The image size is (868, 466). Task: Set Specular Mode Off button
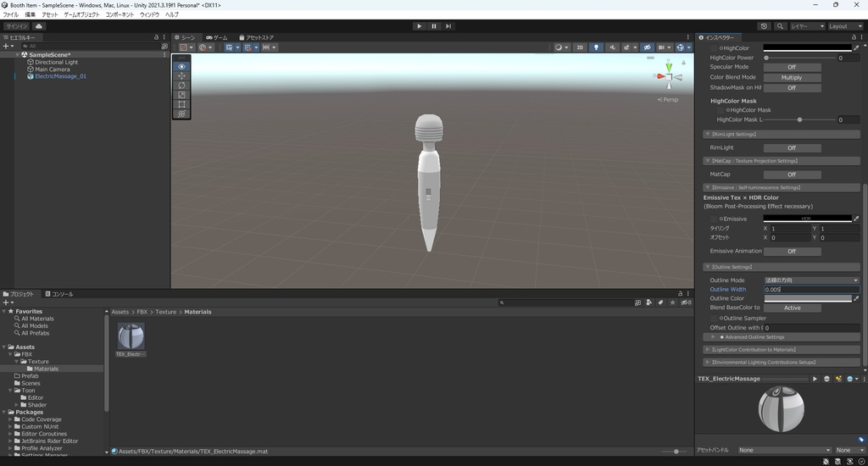(792, 67)
